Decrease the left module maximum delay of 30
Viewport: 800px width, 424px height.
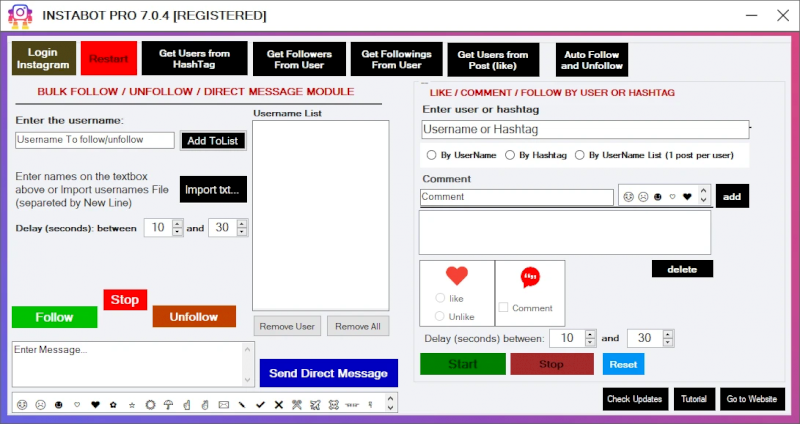coord(242,232)
